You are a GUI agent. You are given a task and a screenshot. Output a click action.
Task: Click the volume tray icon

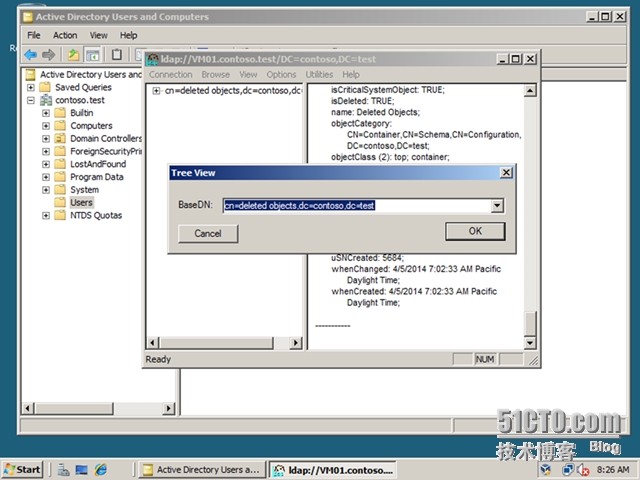[x=583, y=470]
